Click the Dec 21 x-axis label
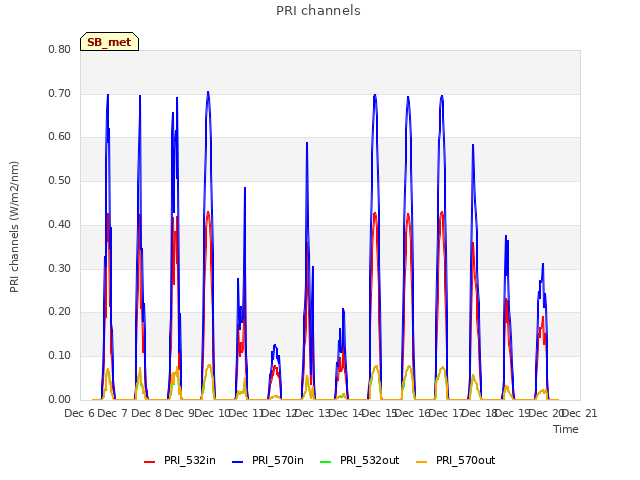 click(579, 413)
